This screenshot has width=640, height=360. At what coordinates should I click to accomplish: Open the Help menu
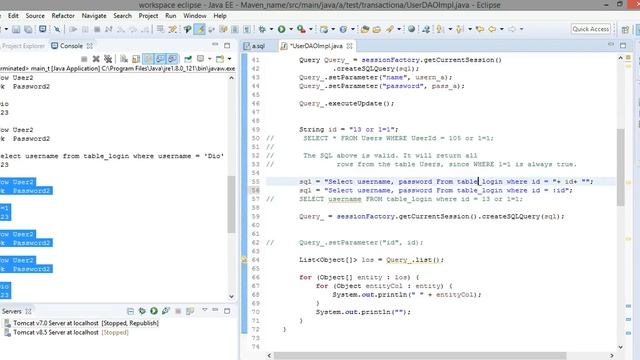[x=220, y=16]
